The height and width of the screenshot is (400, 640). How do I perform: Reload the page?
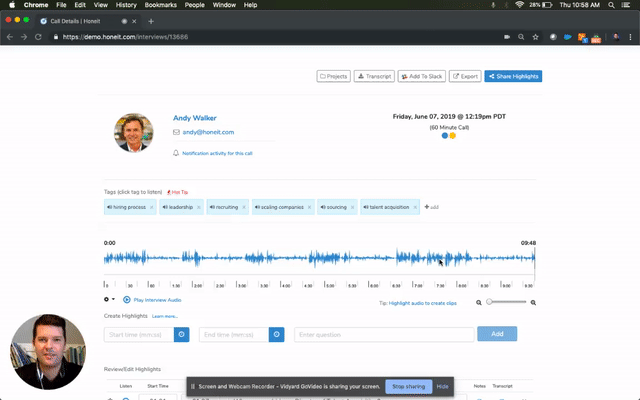pyautogui.click(x=38, y=37)
